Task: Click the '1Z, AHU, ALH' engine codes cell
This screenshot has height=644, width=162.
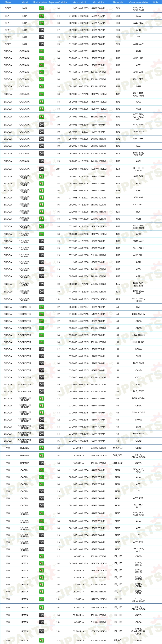Action: pos(138,506)
